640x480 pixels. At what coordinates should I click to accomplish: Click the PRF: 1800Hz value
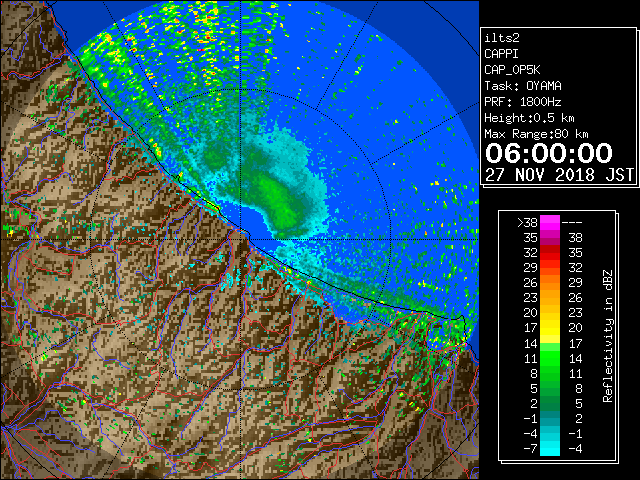[523, 102]
